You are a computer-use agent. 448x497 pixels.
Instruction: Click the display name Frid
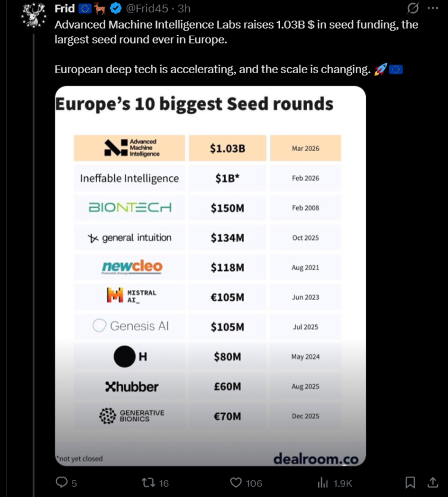[x=64, y=8]
